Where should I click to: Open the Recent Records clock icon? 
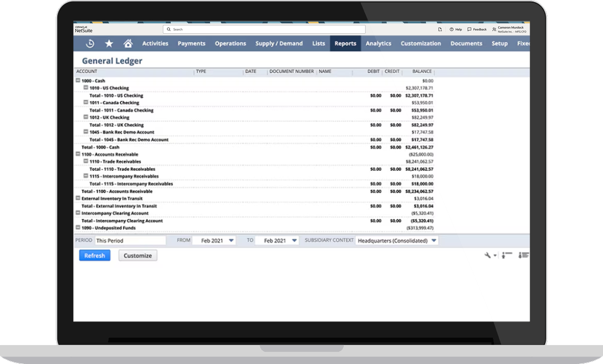(90, 43)
